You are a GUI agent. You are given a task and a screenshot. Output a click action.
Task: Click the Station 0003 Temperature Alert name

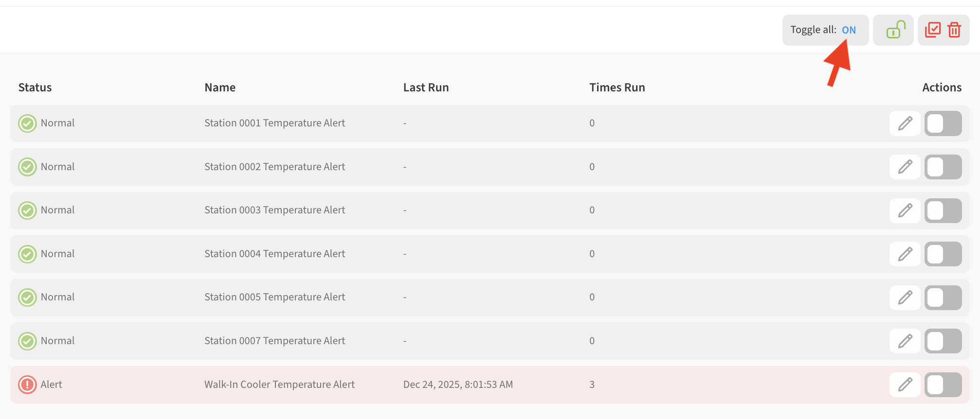point(274,210)
